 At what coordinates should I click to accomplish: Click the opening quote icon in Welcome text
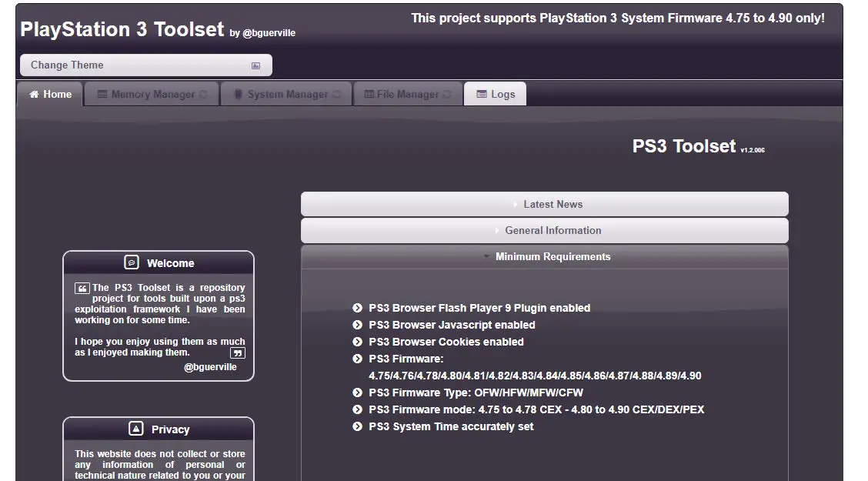pos(82,289)
